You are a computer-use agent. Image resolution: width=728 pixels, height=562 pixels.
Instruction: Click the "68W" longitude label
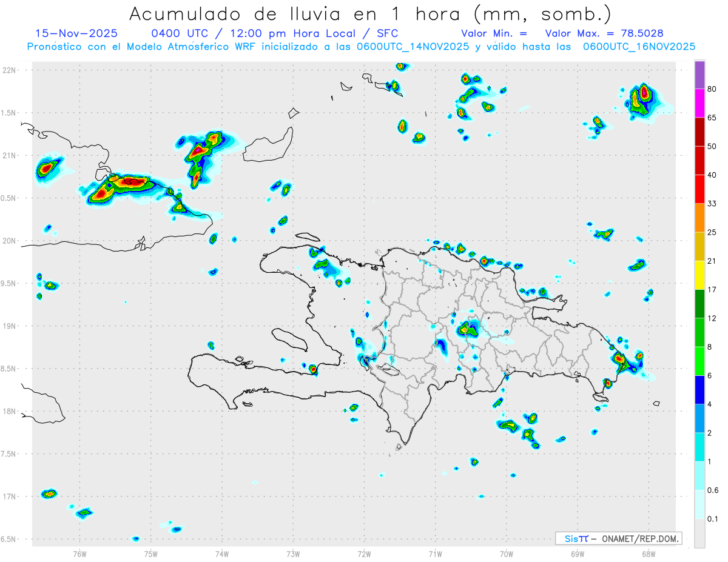pos(649,553)
